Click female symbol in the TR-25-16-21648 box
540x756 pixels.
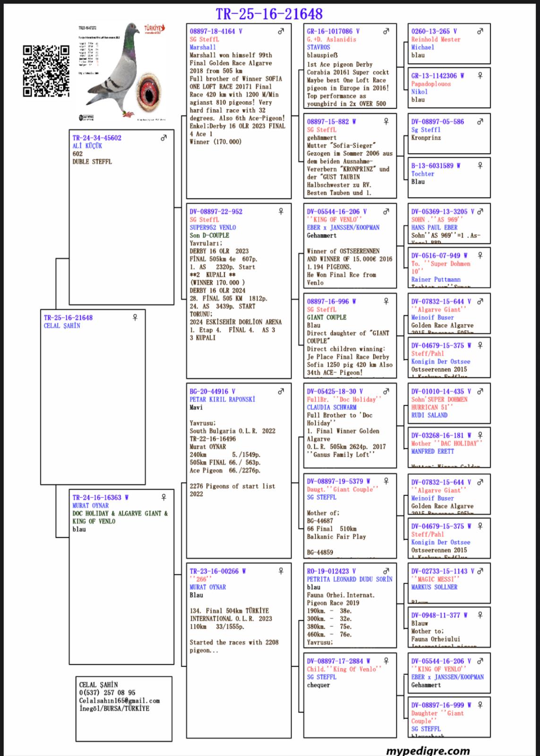pos(135,318)
